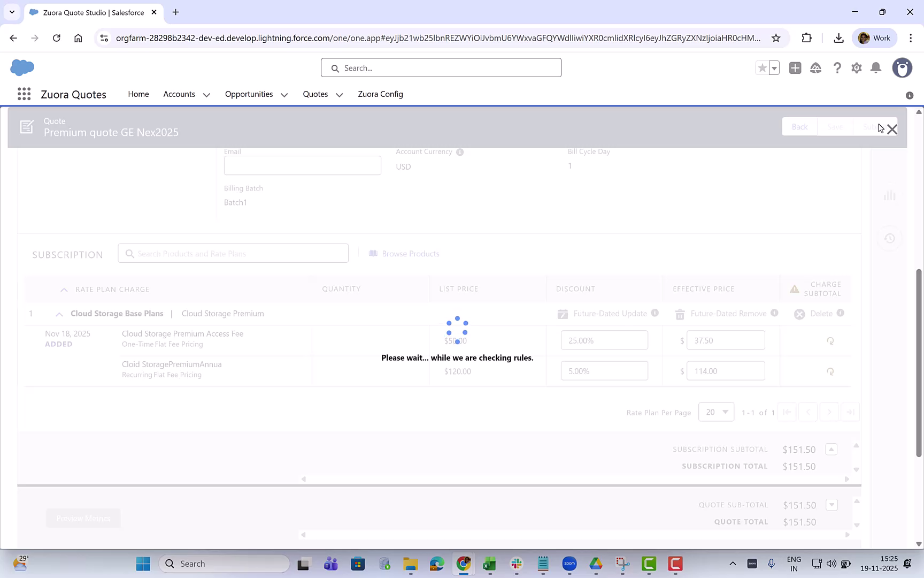Click the Salesforce cloud logo
Viewport: 924px width, 578px height.
tap(21, 67)
